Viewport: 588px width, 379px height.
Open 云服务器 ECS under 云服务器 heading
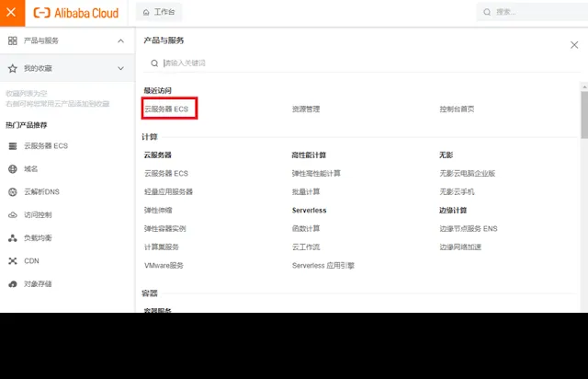[x=166, y=173]
